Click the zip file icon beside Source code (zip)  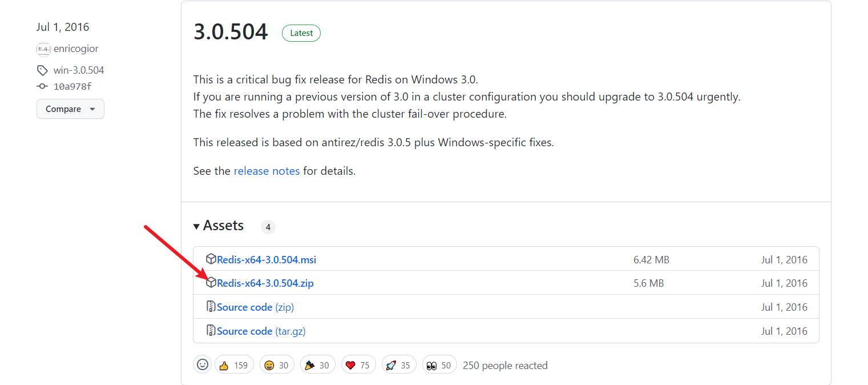tap(211, 306)
